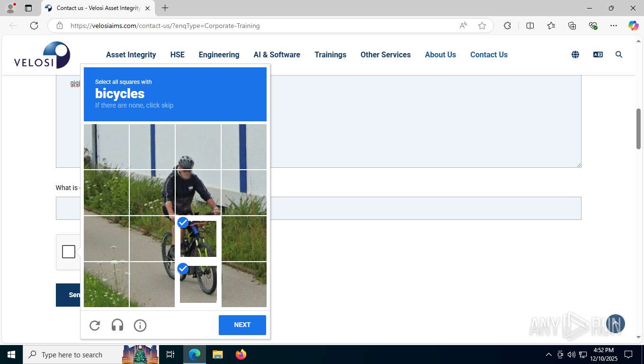
Task: Reload the captcha challenge
Action: (95, 325)
